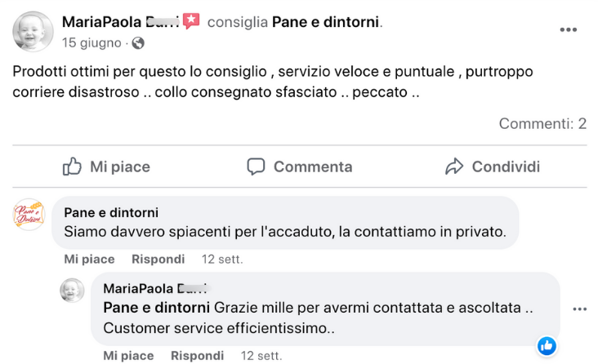Click Rispondi under Pane e dintorni comment
Screen dimensions: 598x364
(158, 260)
